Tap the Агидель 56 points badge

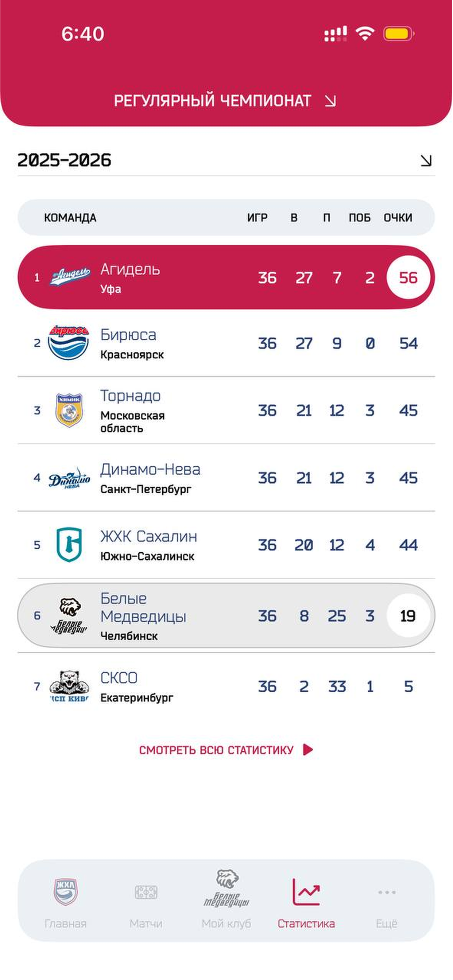point(408,277)
